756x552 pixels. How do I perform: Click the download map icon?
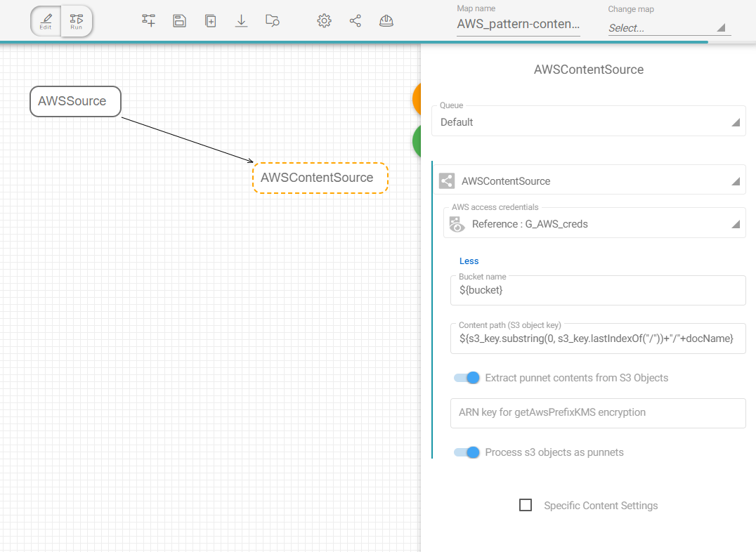tap(241, 21)
